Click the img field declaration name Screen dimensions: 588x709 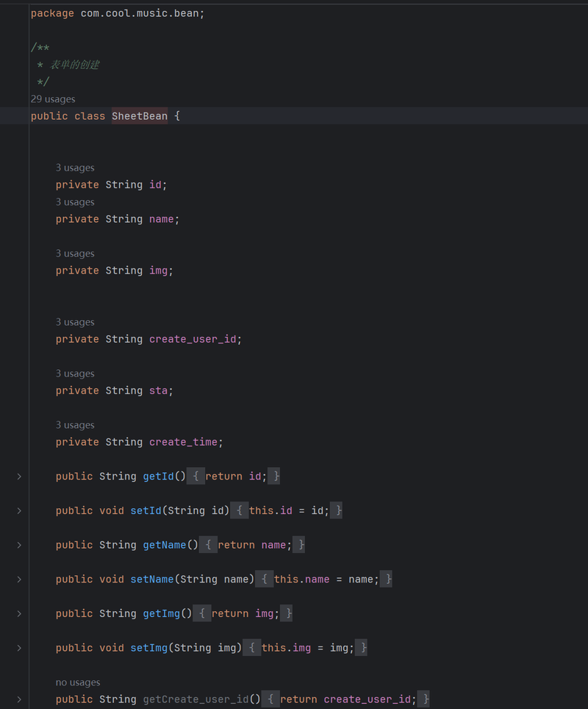pyautogui.click(x=159, y=271)
